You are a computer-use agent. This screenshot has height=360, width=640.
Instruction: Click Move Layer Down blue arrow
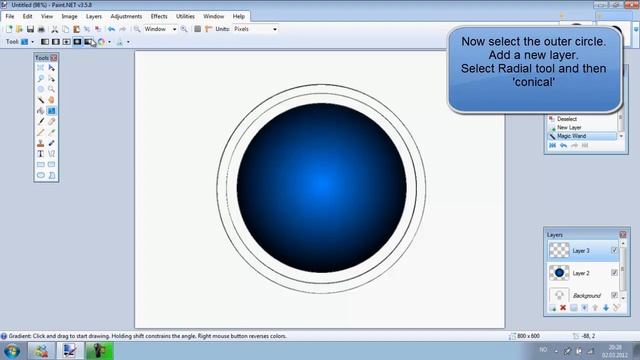tap(606, 308)
